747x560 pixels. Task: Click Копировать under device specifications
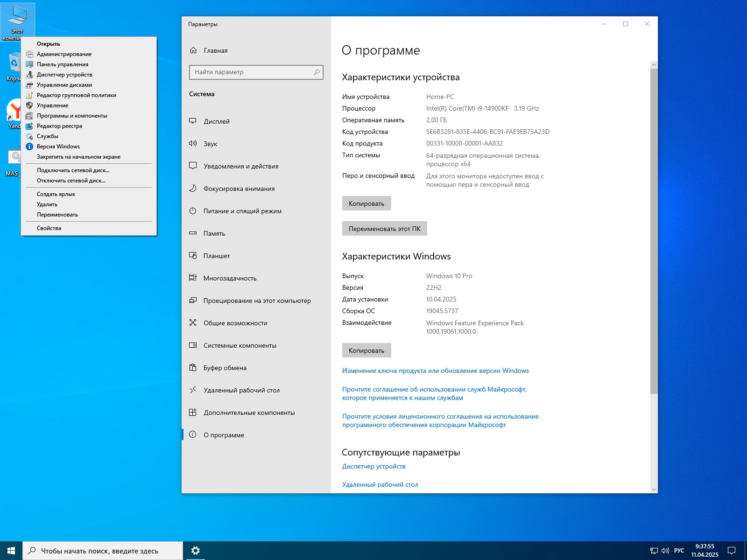366,203
